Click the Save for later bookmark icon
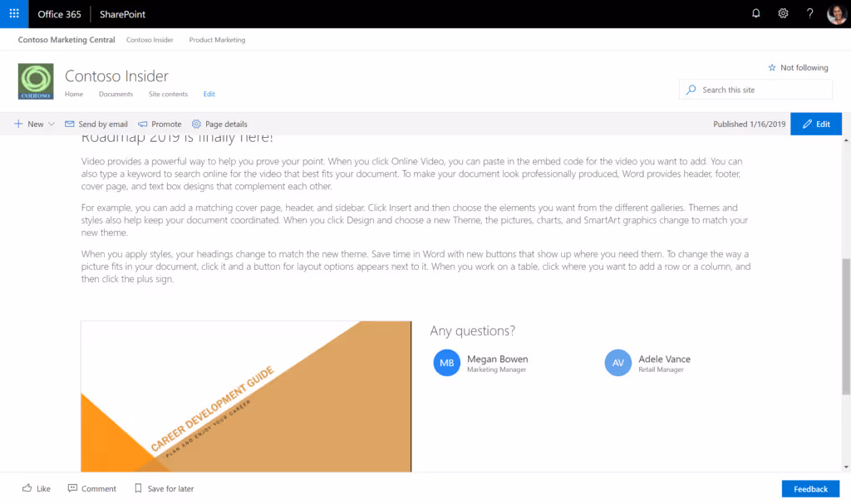This screenshot has height=504, width=851. [x=138, y=488]
